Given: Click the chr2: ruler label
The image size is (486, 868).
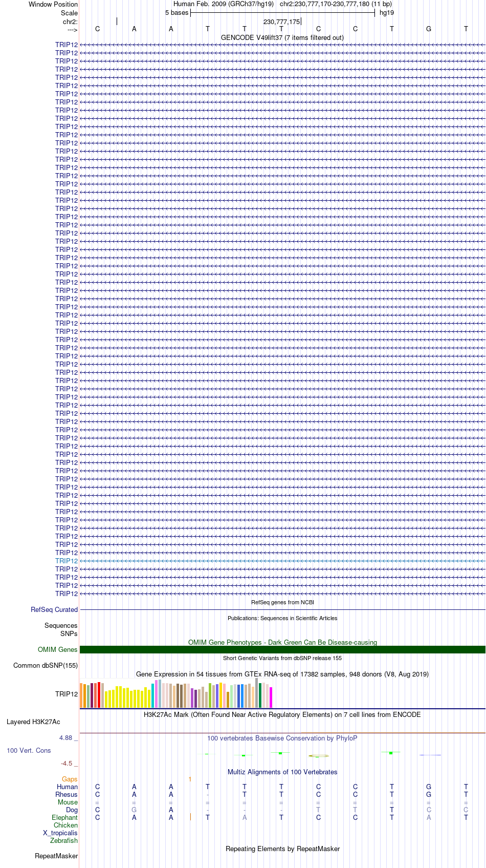Looking at the screenshot, I should 70,22.
